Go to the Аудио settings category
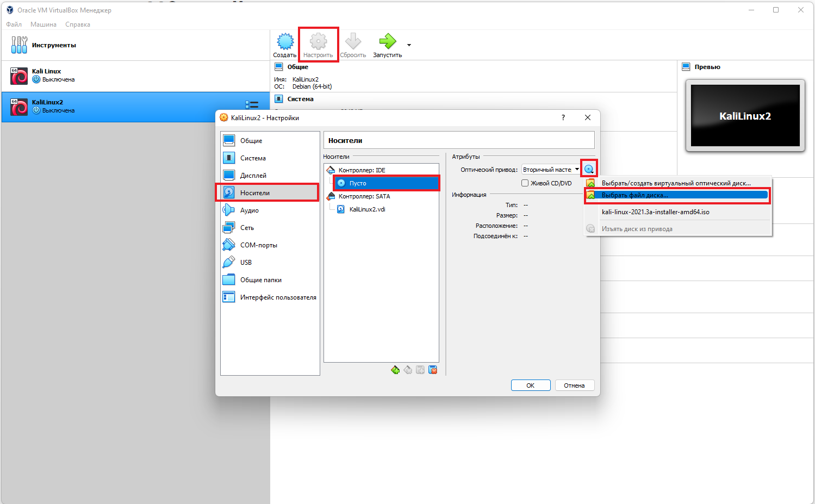 pyautogui.click(x=270, y=210)
